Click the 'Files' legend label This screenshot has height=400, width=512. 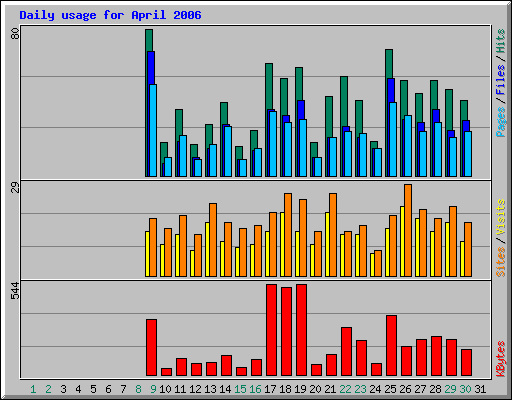pos(500,79)
